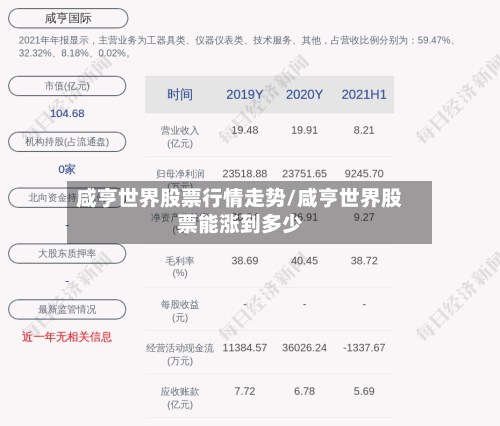Click the cash flow value 36026.24

point(304,348)
